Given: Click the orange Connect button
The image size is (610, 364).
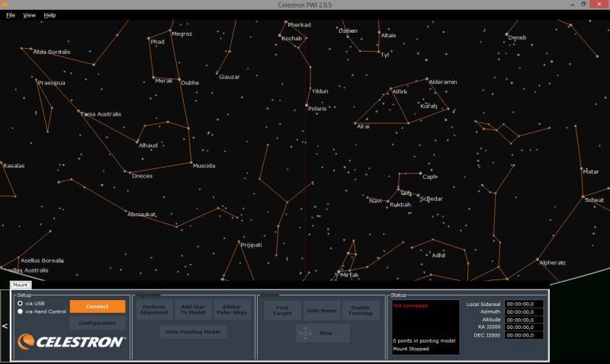Looking at the screenshot, I should pyautogui.click(x=98, y=306).
